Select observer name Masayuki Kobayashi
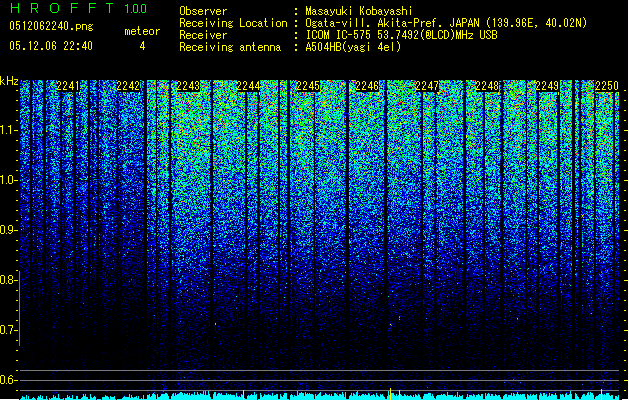This screenshot has height=400, width=629. [359, 11]
